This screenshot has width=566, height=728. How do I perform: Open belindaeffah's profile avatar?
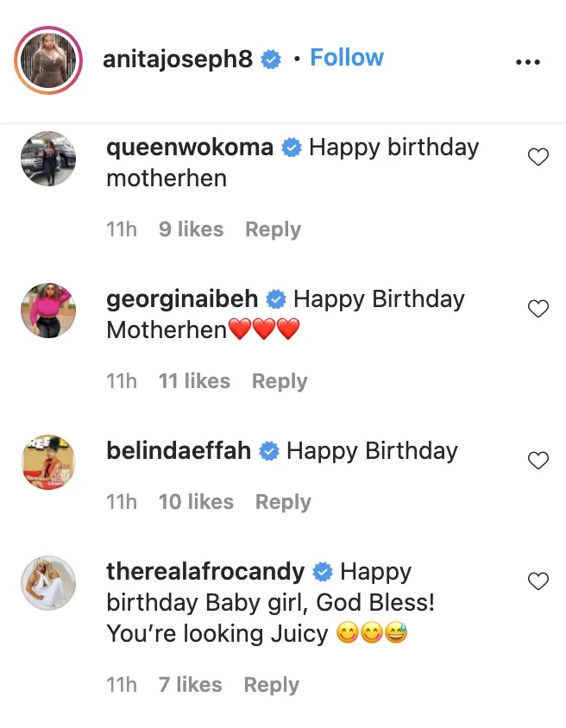point(48,462)
